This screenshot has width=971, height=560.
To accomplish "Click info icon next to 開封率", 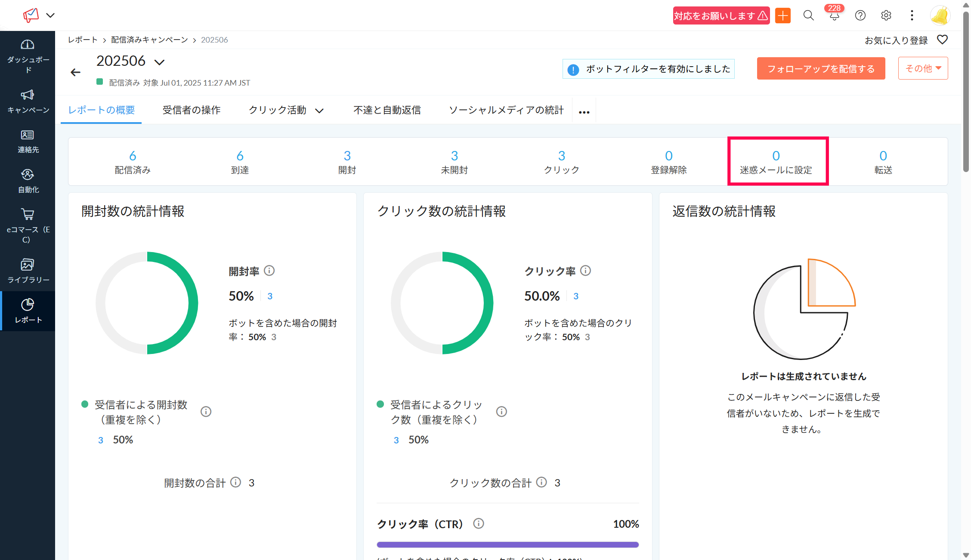I will coord(269,271).
